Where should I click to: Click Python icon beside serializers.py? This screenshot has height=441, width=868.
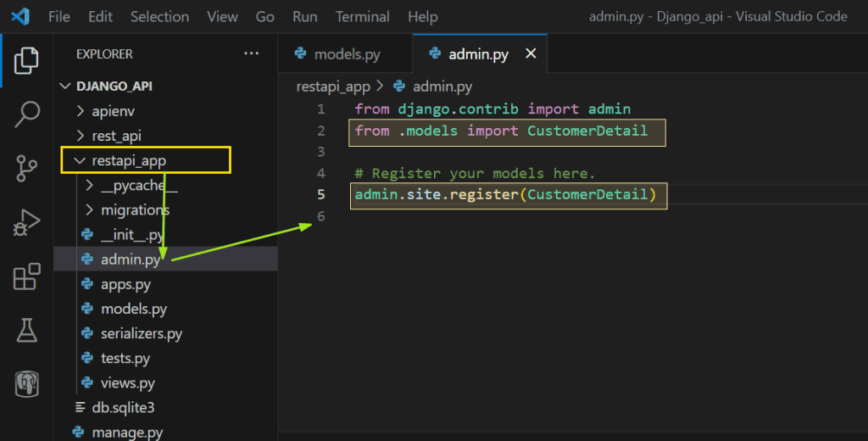[x=87, y=333]
